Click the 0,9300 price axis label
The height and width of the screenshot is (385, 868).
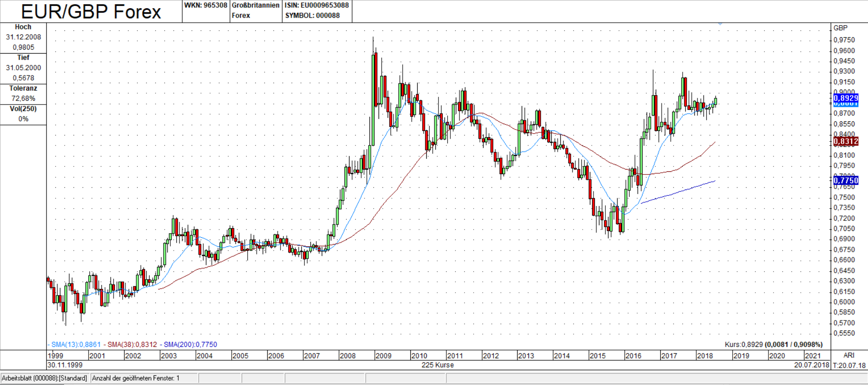844,71
